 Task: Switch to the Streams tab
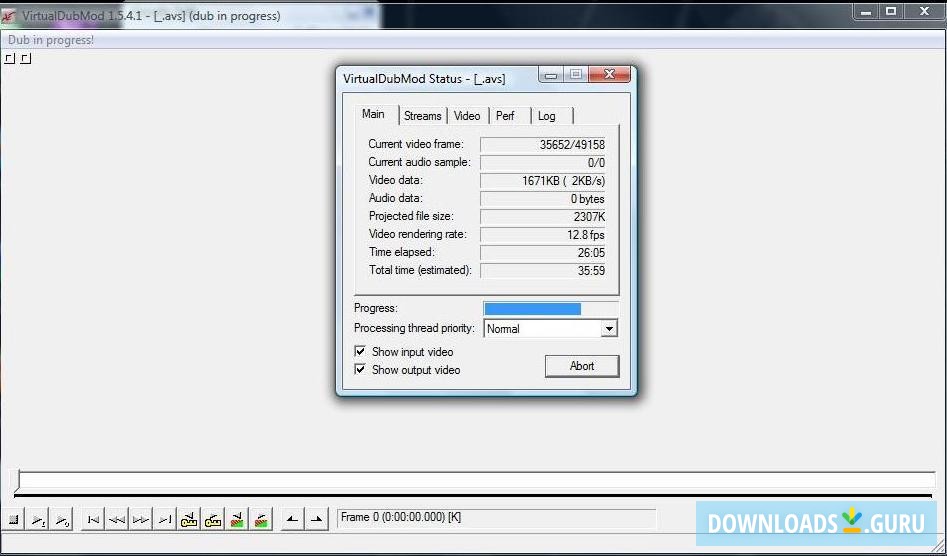click(422, 116)
